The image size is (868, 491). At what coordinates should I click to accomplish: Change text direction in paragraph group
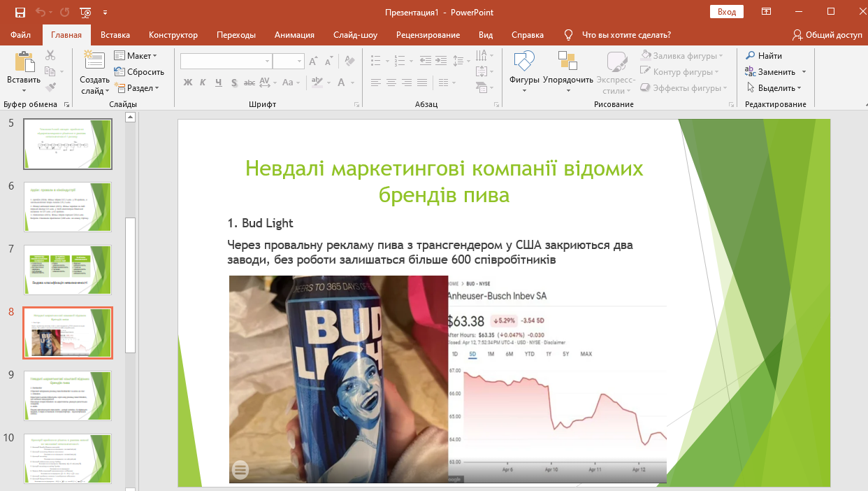(x=482, y=55)
